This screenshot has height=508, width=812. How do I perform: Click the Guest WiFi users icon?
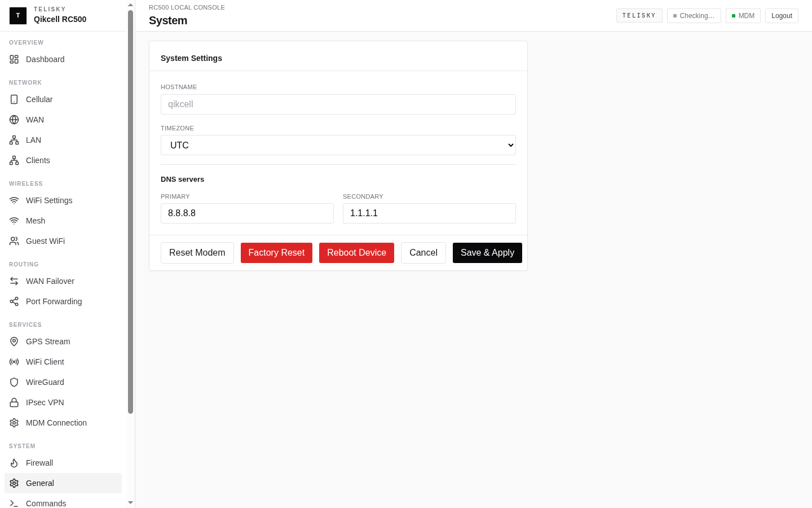coord(14,241)
